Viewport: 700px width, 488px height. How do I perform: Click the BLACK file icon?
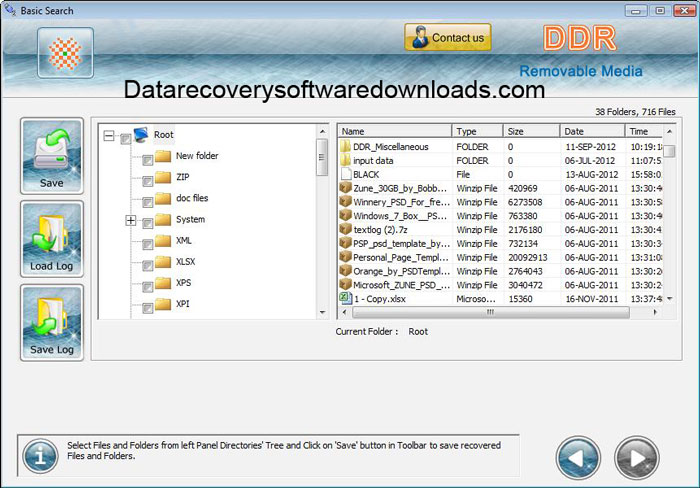pos(346,174)
